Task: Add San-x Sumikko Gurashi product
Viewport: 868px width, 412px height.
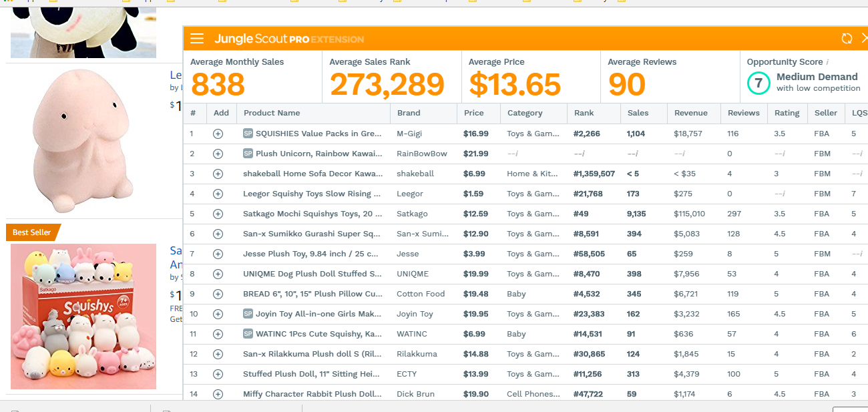Action: (x=218, y=234)
